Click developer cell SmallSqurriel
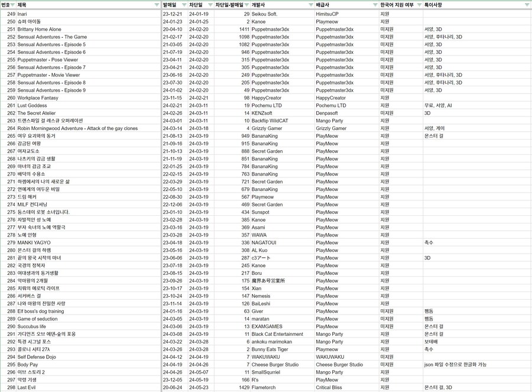 click(283, 372)
